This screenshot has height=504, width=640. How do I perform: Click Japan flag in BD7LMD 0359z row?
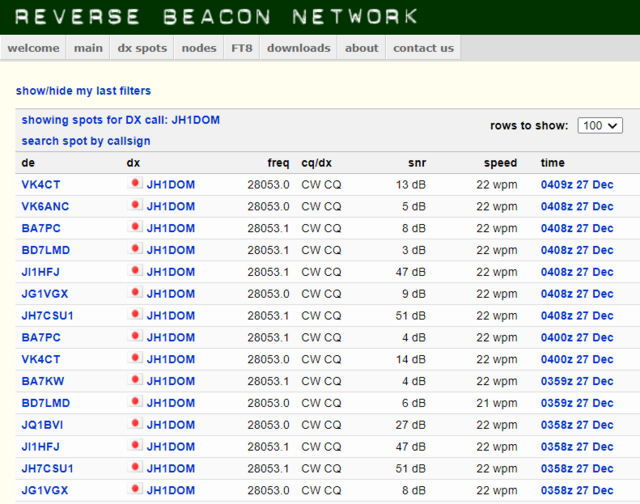[134, 402]
